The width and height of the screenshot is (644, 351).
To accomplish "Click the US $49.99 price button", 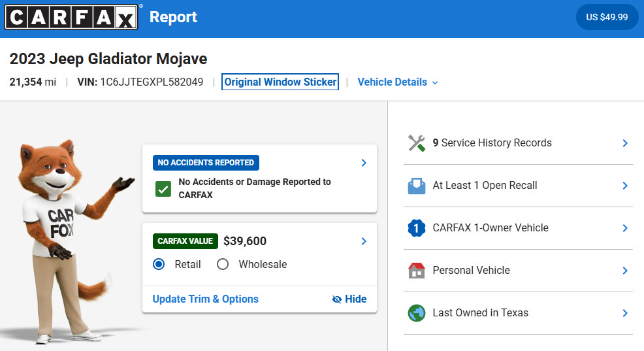I will [607, 17].
